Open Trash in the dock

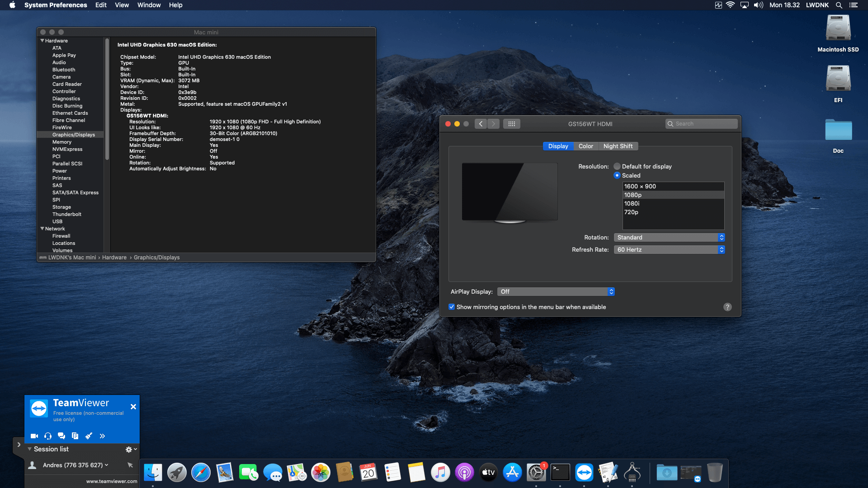pos(715,473)
